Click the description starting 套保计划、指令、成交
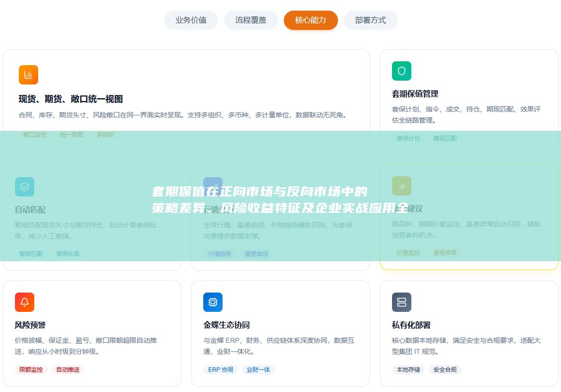This screenshot has height=392, width=561. point(466,114)
